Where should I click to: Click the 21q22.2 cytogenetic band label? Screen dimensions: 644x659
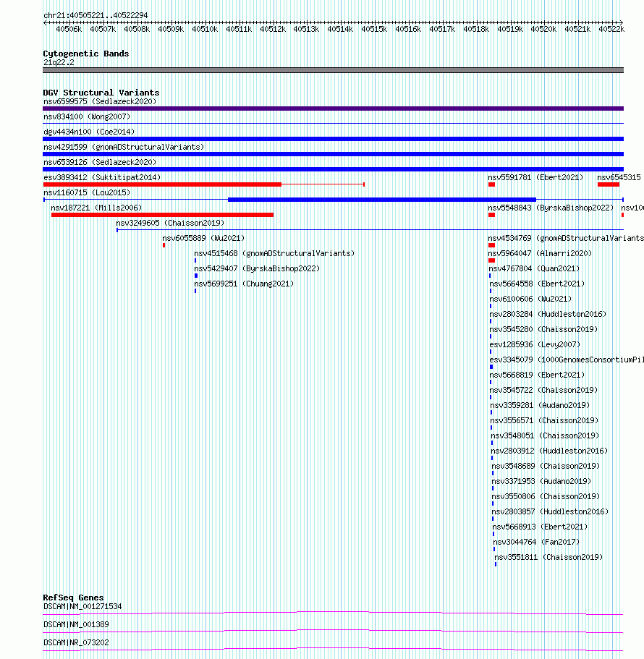coord(59,62)
